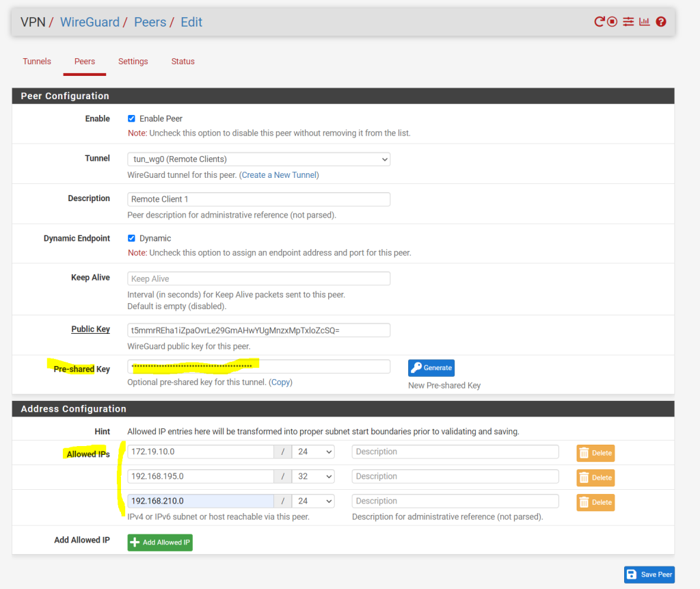The height and width of the screenshot is (589, 700).
Task: Click the Public Key input field
Action: point(258,330)
